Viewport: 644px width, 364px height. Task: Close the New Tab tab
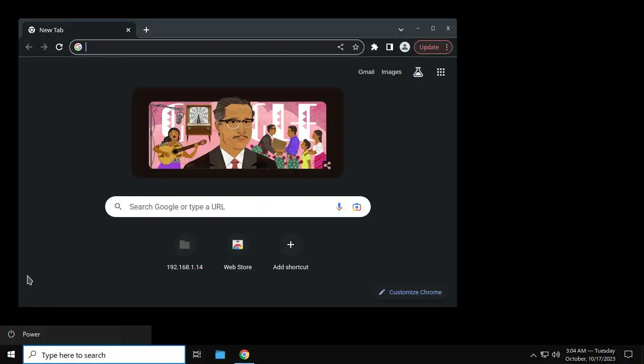(x=128, y=30)
